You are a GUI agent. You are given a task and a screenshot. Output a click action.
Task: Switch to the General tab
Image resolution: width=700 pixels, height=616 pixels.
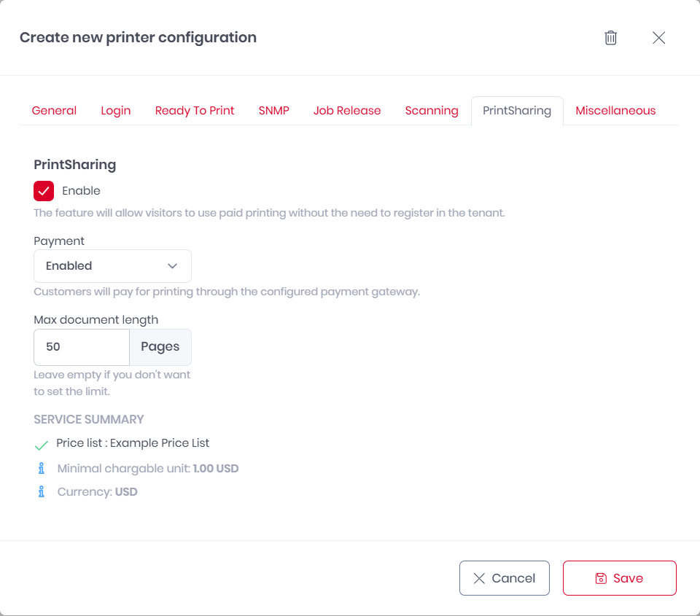54,111
